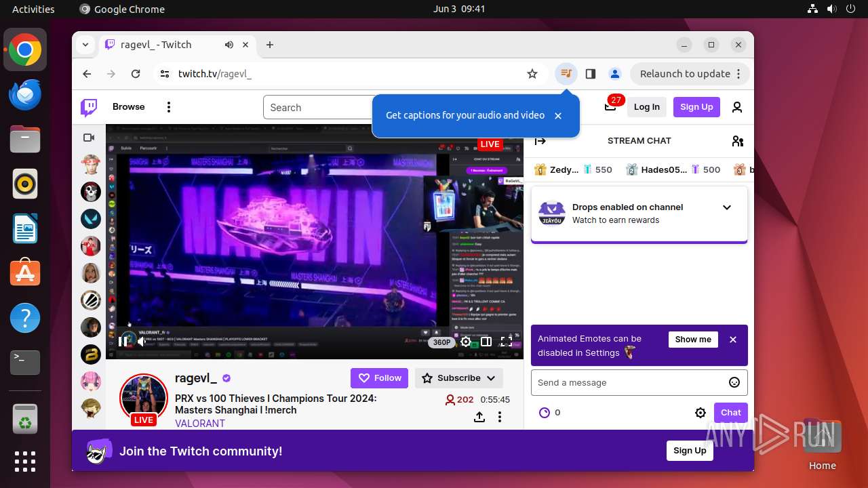The height and width of the screenshot is (488, 868).
Task: Open the Prime loot notifications icon with badge 27
Action: coord(610,106)
